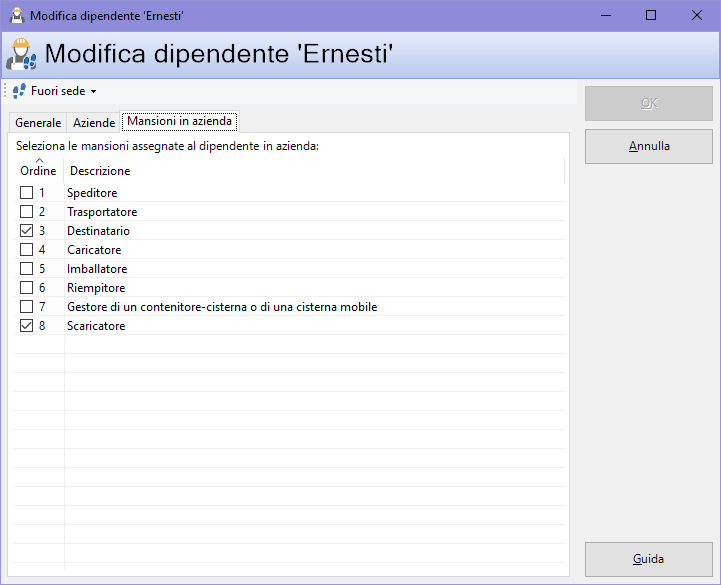721x585 pixels.
Task: Enable the Speditore checkbox
Action: point(27,193)
